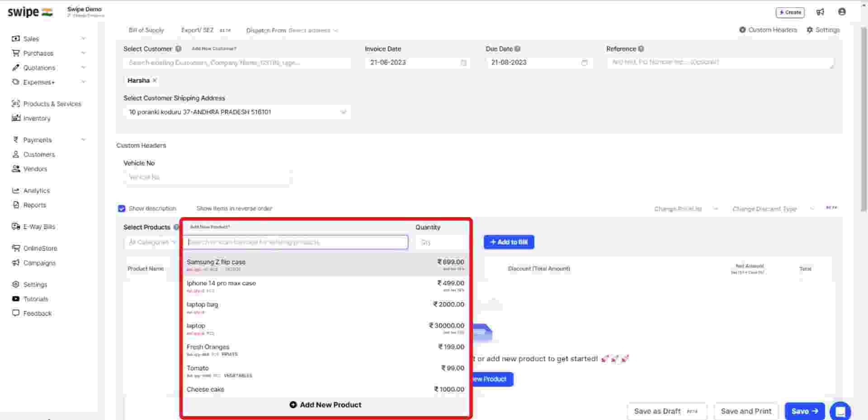868x420 pixels.
Task: Click the Expenses+ icon in sidebar
Action: [x=16, y=82]
